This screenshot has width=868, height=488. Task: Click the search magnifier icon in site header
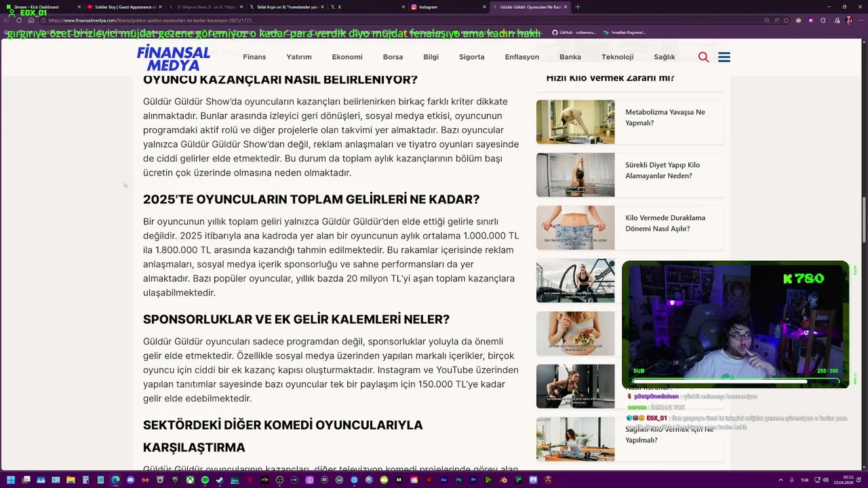pyautogui.click(x=703, y=57)
